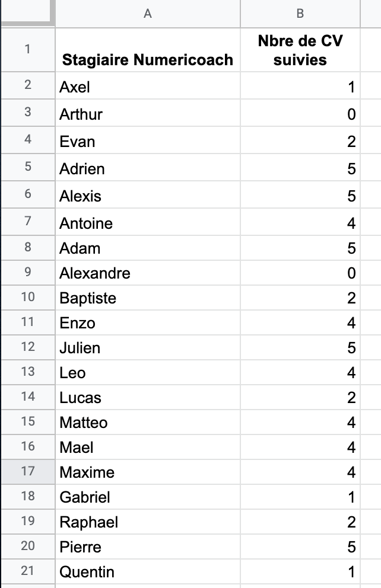Select Evan's CV count cell

(300, 140)
